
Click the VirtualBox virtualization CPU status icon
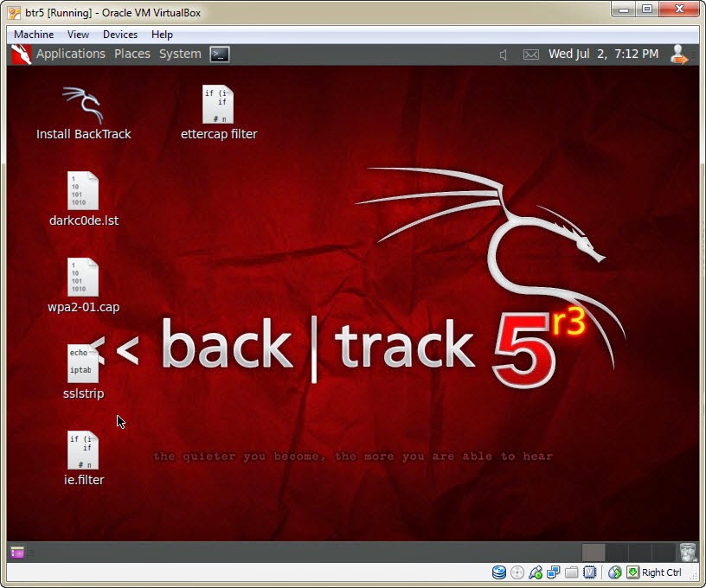click(589, 572)
